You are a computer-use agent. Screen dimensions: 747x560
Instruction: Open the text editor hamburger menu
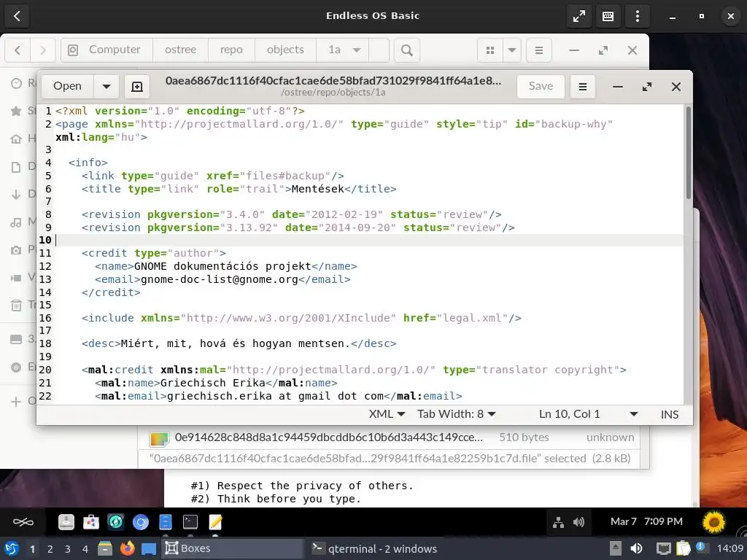582,86
